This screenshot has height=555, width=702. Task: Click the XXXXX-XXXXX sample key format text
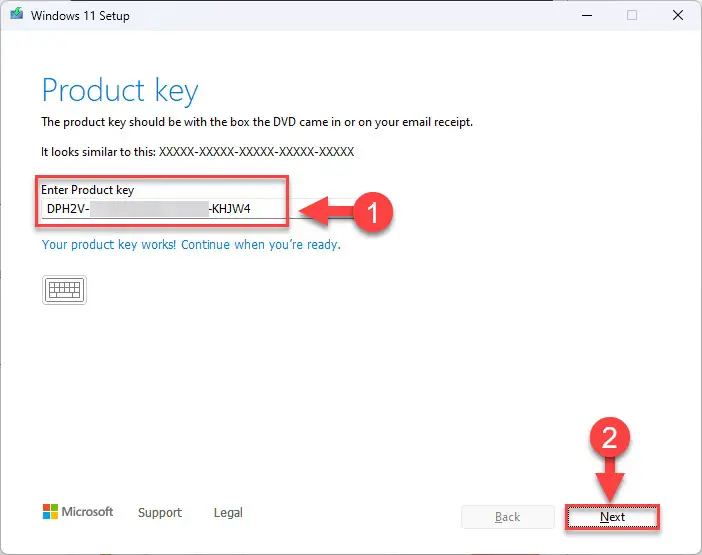coord(257,152)
